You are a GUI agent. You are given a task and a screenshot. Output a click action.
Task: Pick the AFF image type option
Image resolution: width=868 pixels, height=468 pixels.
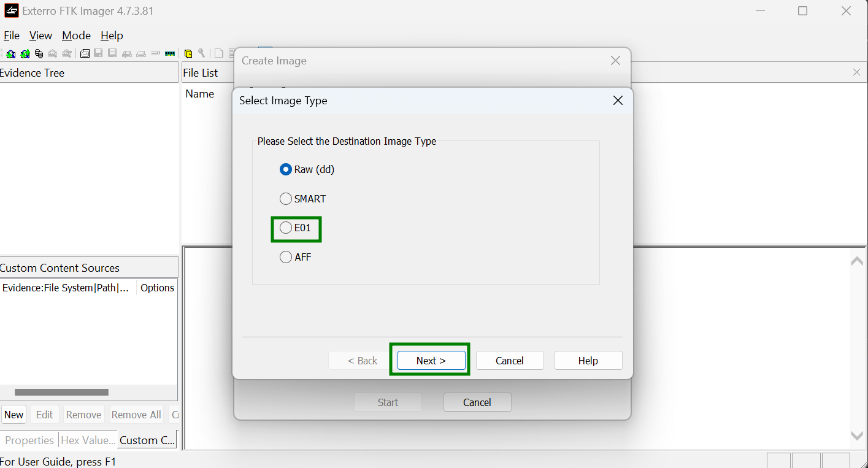coord(286,257)
